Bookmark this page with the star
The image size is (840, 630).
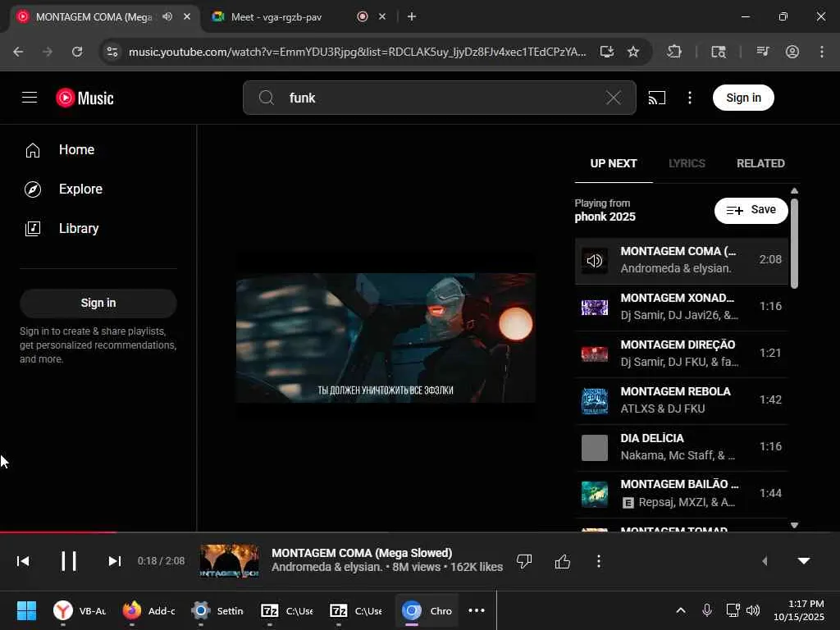(x=633, y=52)
